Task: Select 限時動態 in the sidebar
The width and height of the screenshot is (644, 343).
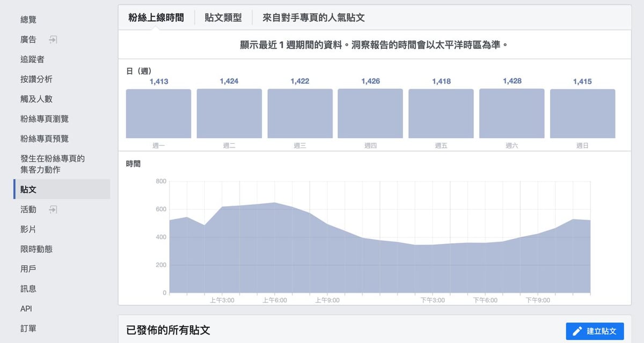Action: click(x=36, y=249)
